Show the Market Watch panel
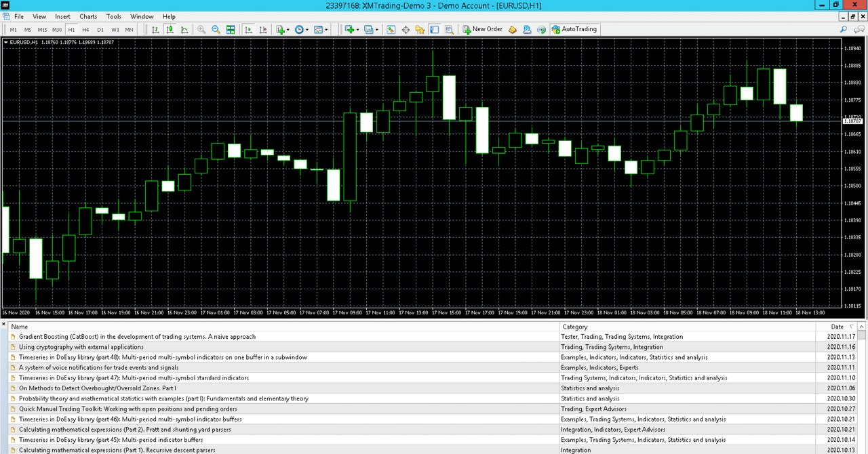The image size is (868, 454). 391,29
